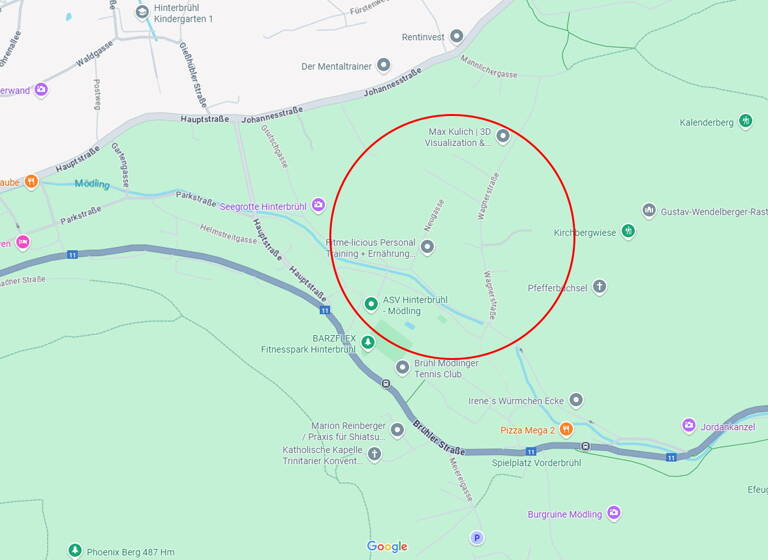The height and width of the screenshot is (560, 768).
Task: Open the Kalenderberg park marker
Action: [x=745, y=121]
